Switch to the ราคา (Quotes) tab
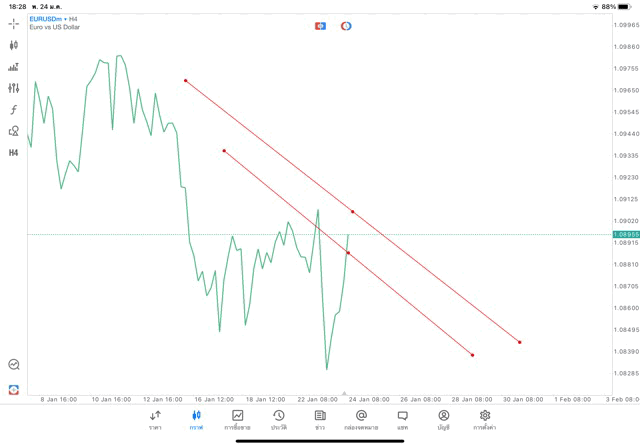This screenshot has width=640, height=447. 155,419
